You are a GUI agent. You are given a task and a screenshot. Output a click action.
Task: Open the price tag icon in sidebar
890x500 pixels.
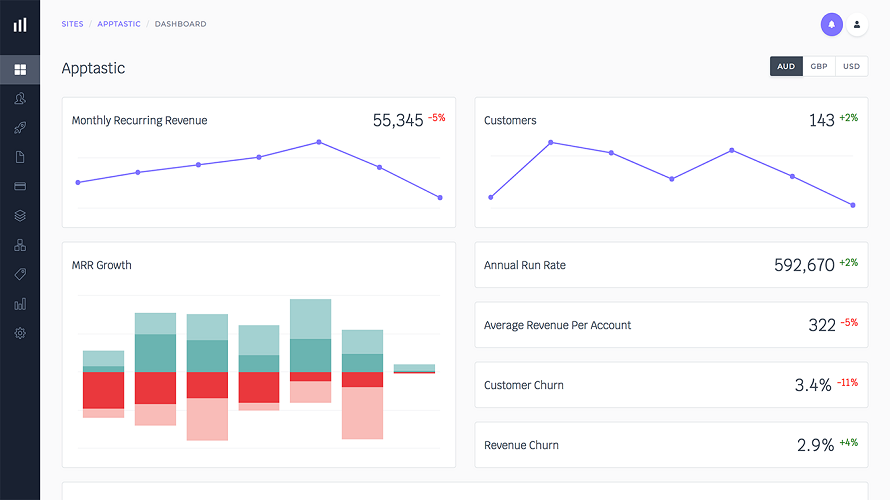(20, 275)
